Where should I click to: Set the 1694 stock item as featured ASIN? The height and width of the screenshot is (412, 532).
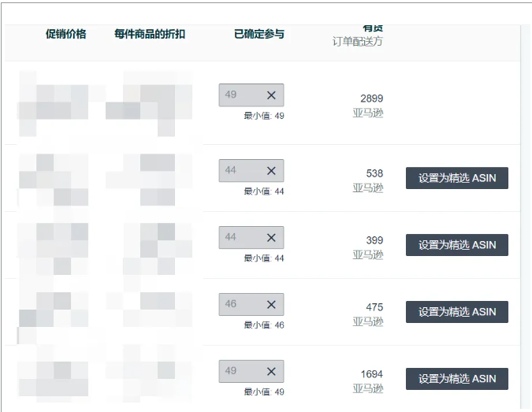click(456, 379)
